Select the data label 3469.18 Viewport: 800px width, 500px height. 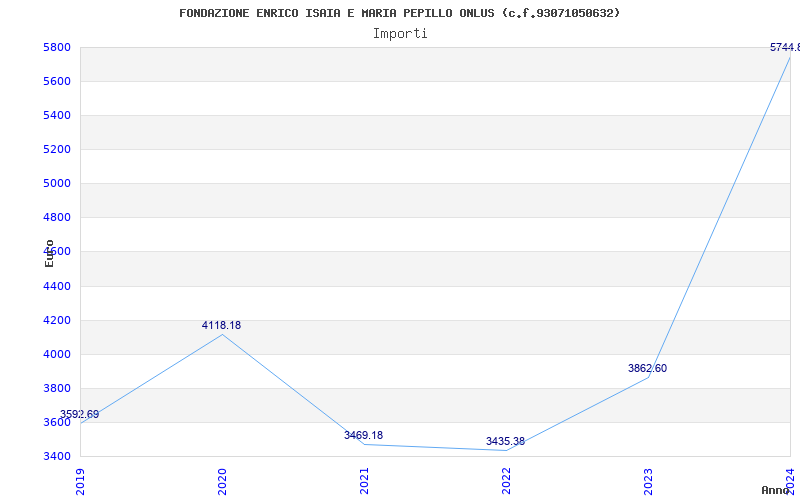coord(363,435)
